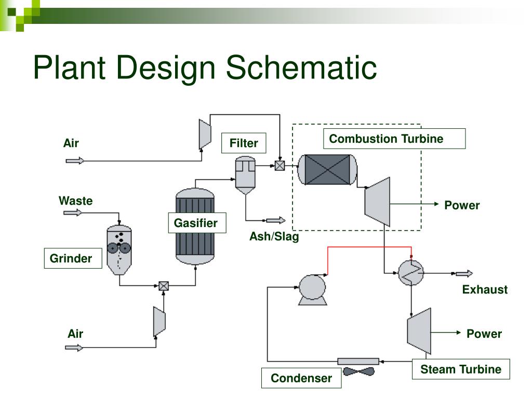Click the condenser fan icon
The height and width of the screenshot is (399, 532).
tap(358, 371)
